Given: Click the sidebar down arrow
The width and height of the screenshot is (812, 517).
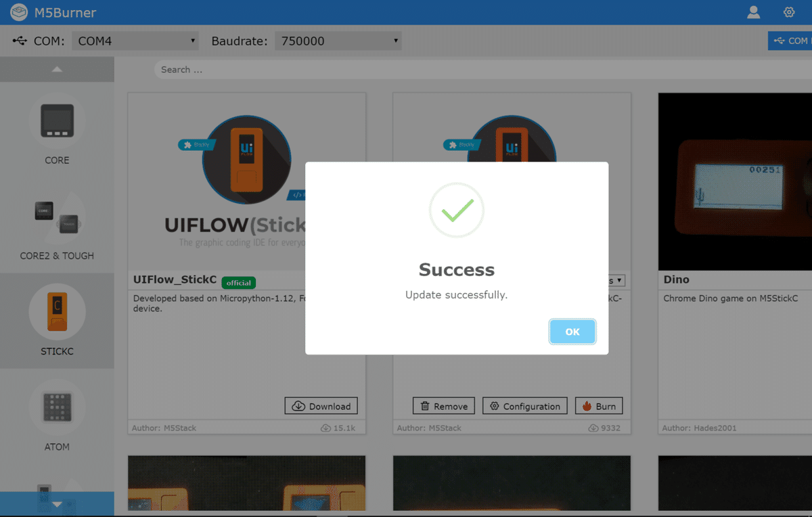Looking at the screenshot, I should [x=57, y=504].
